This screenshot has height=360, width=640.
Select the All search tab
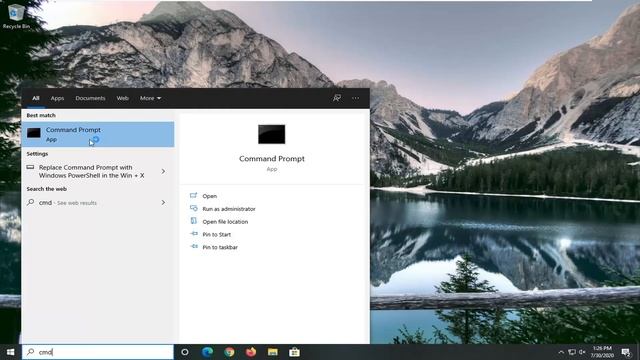pyautogui.click(x=36, y=98)
